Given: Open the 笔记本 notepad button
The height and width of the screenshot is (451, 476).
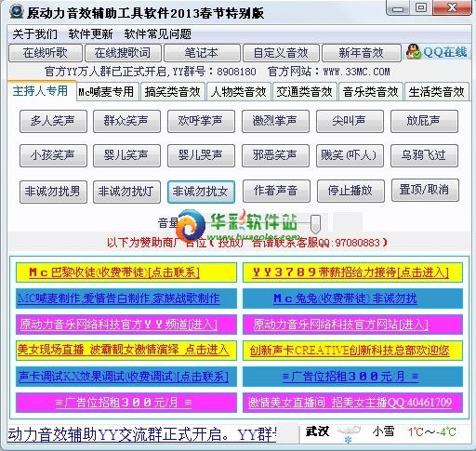Looking at the screenshot, I should coord(202,53).
